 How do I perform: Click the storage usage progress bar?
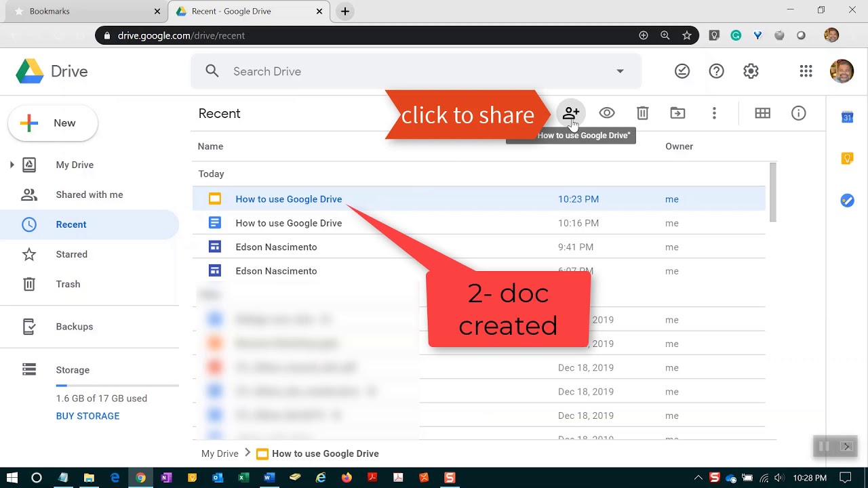pyautogui.click(x=117, y=386)
